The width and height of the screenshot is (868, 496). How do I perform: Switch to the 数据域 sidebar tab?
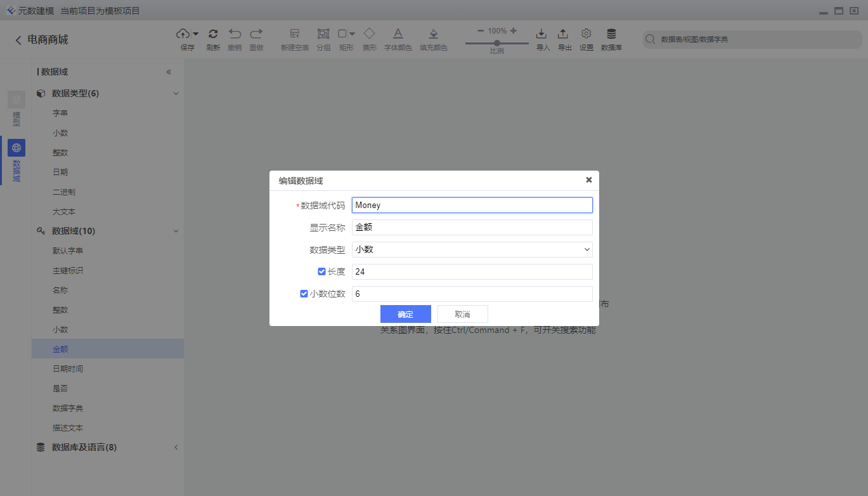click(x=16, y=161)
